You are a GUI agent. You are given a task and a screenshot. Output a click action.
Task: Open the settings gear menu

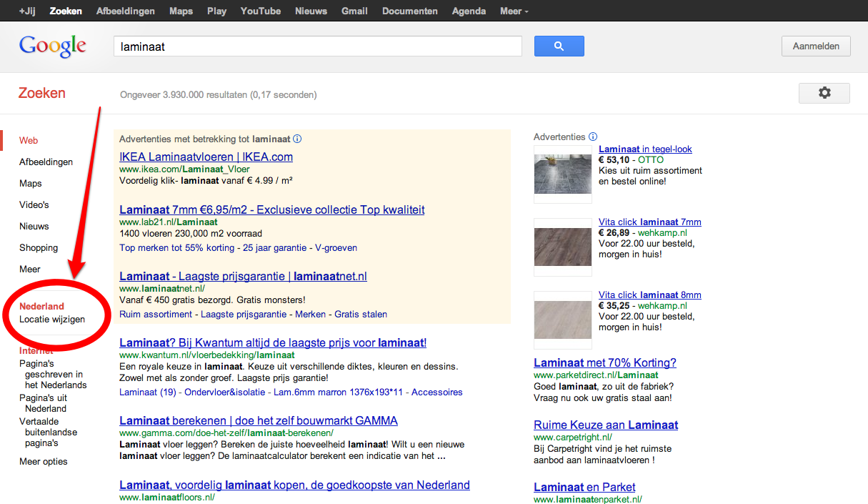[824, 93]
